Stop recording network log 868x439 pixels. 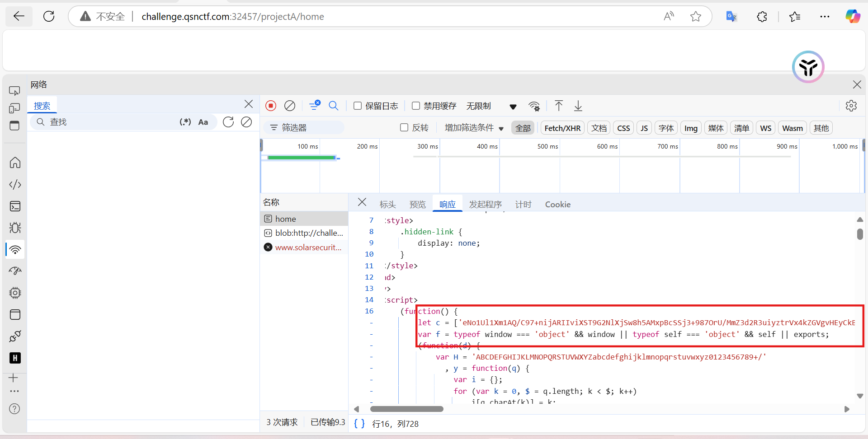[271, 106]
